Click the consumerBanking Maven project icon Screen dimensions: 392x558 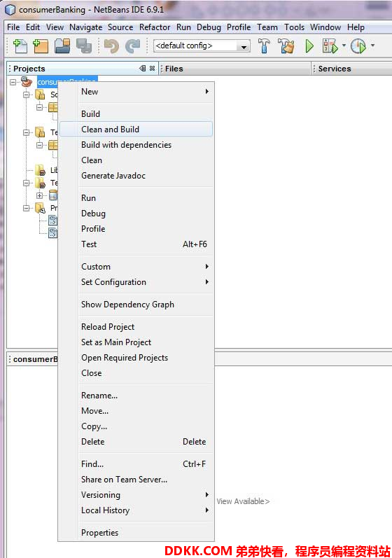[x=27, y=82]
